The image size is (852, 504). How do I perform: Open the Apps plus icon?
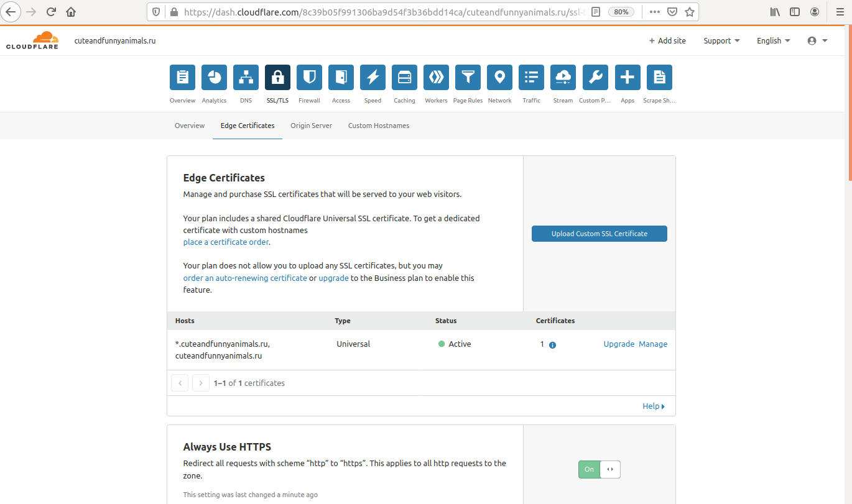point(627,77)
